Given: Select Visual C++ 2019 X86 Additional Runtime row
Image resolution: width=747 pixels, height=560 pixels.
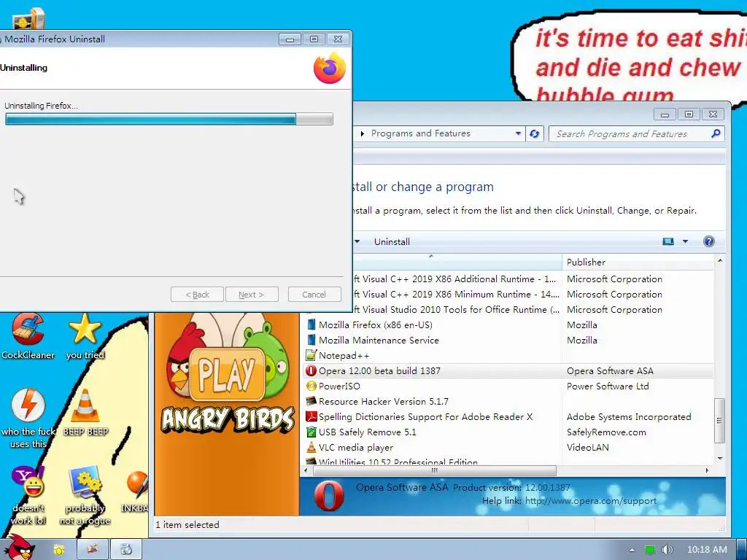Looking at the screenshot, I should pos(533,279).
